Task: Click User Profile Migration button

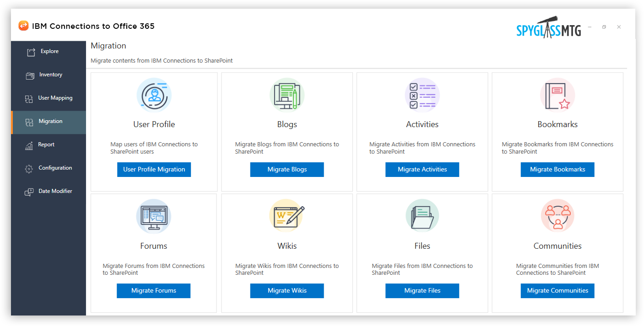Action: coord(154,169)
